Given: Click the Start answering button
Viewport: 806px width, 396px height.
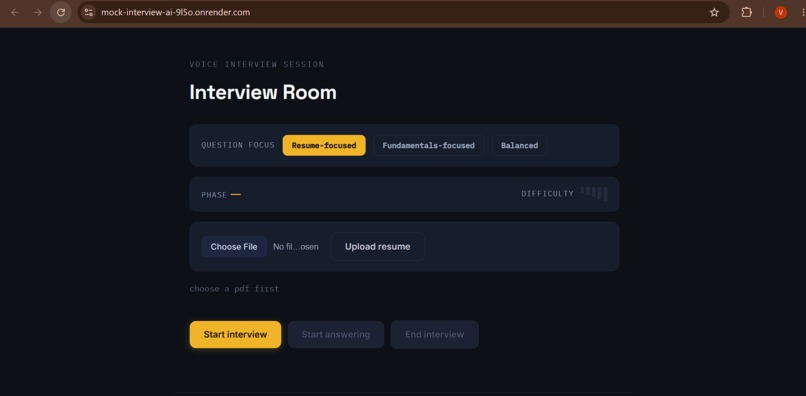Looking at the screenshot, I should tap(336, 334).
